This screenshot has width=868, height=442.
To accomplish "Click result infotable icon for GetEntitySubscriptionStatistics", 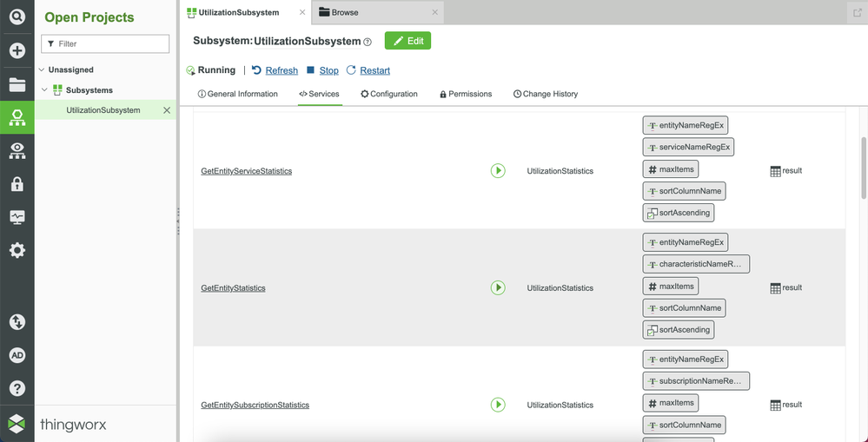I will tap(776, 405).
